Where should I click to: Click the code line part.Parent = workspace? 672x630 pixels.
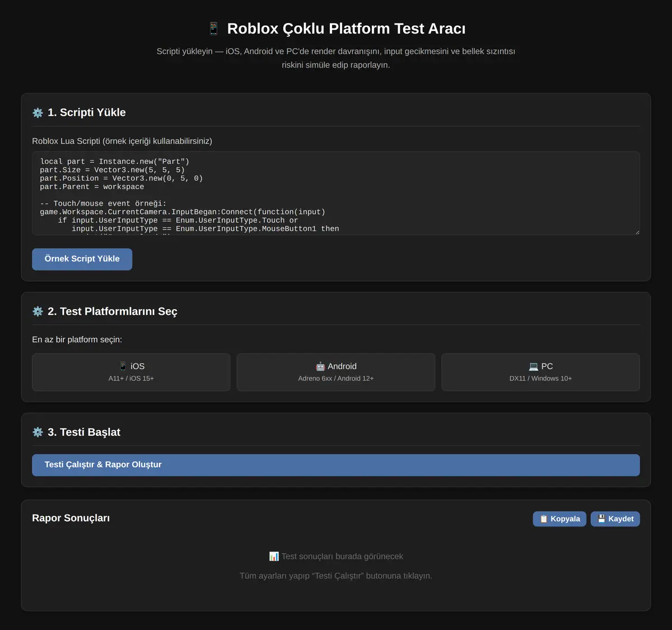pos(92,187)
